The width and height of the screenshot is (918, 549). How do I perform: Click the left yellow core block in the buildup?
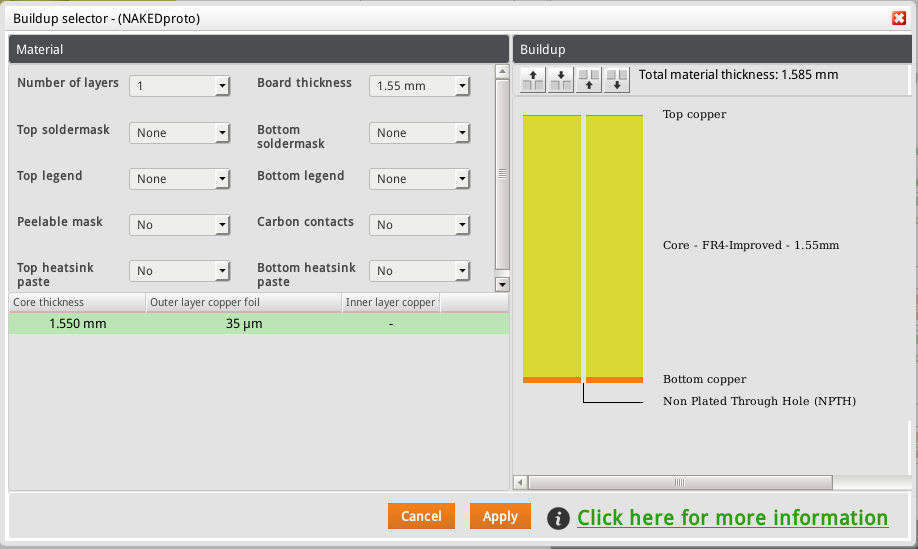[552, 247]
